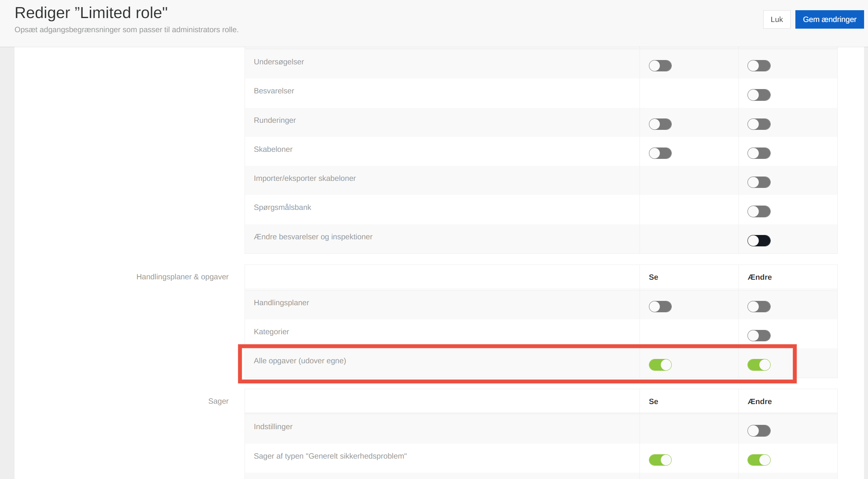Disable Ændre for Alle opgaver (udover egne)

coord(758,365)
